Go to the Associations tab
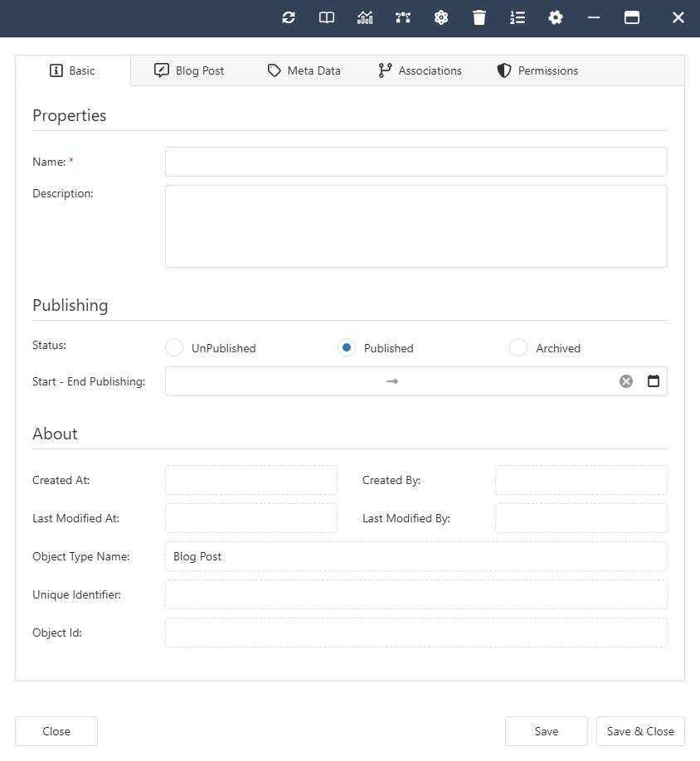The height and width of the screenshot is (761, 700). point(420,70)
